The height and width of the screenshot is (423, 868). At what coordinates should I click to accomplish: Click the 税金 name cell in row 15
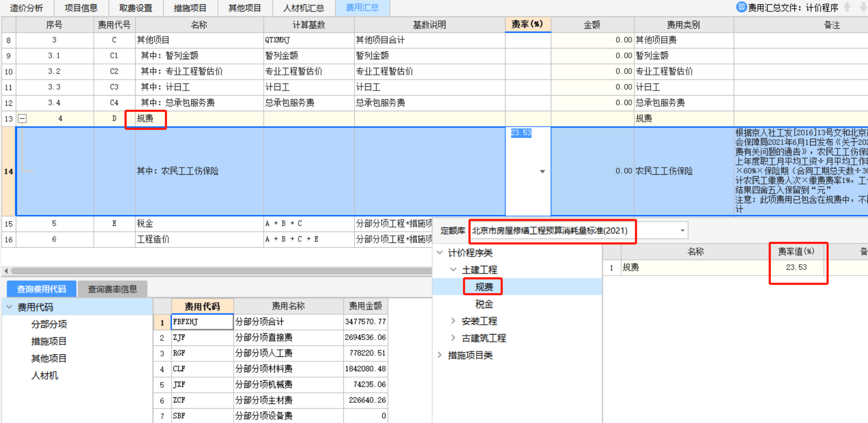[x=200, y=224]
